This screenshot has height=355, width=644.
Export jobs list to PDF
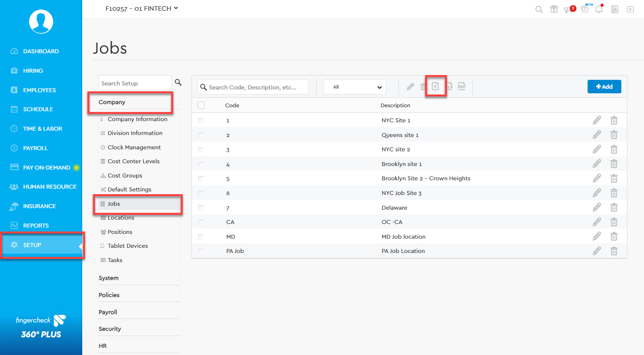[462, 86]
